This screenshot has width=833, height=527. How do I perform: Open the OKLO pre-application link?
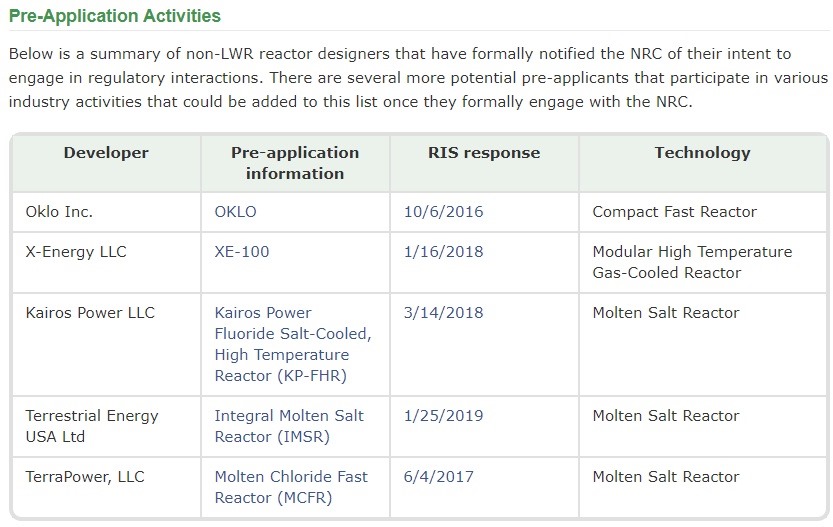(x=235, y=211)
